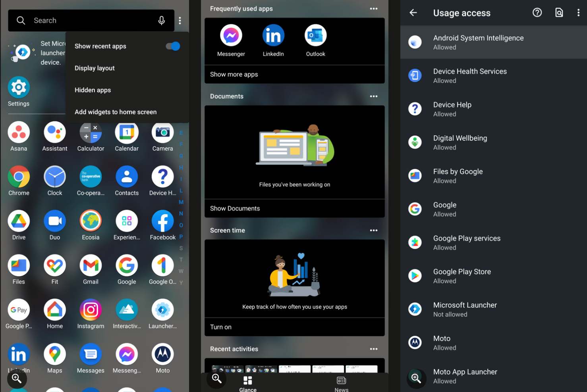Open the Gmail app
The height and width of the screenshot is (392, 587).
[91, 270]
